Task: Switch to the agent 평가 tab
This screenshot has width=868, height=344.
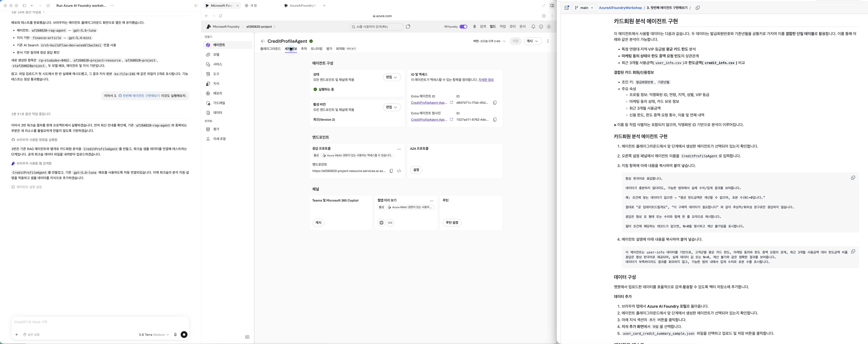Action: click(329, 49)
